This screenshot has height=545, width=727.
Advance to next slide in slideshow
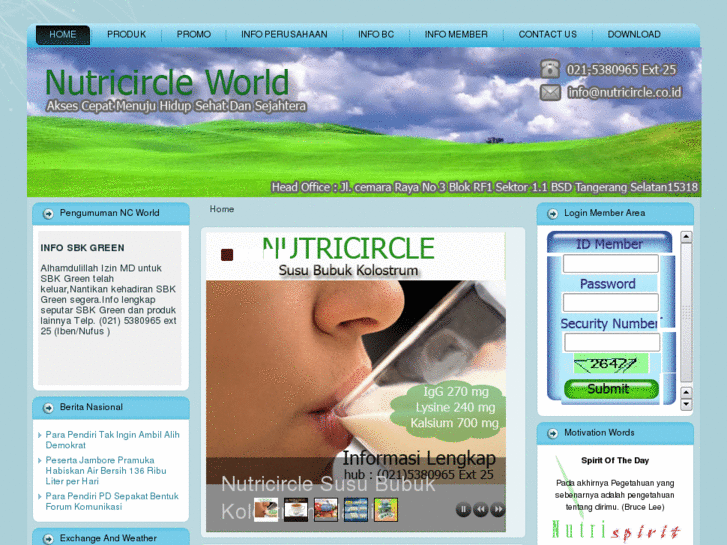498,510
